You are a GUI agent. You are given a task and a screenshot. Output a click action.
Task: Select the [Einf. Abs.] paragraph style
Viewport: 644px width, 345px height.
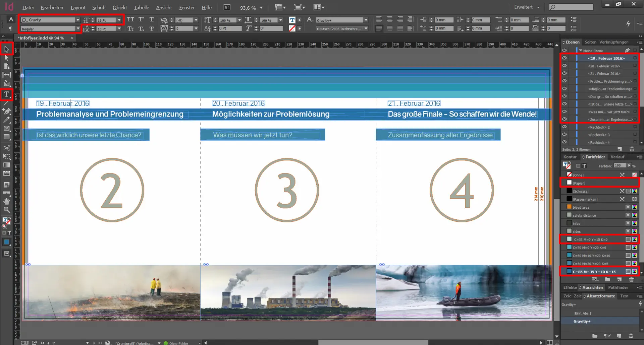click(582, 313)
